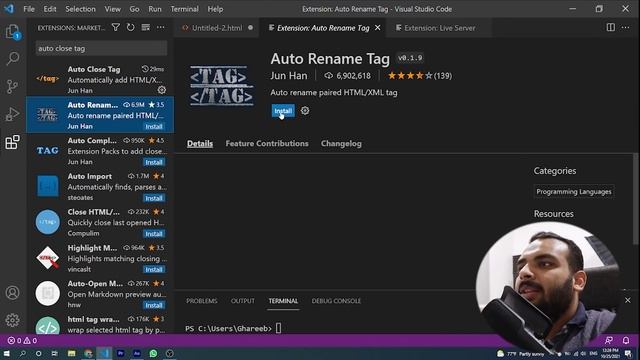Filter extensions with the funnel icon

tap(116, 27)
